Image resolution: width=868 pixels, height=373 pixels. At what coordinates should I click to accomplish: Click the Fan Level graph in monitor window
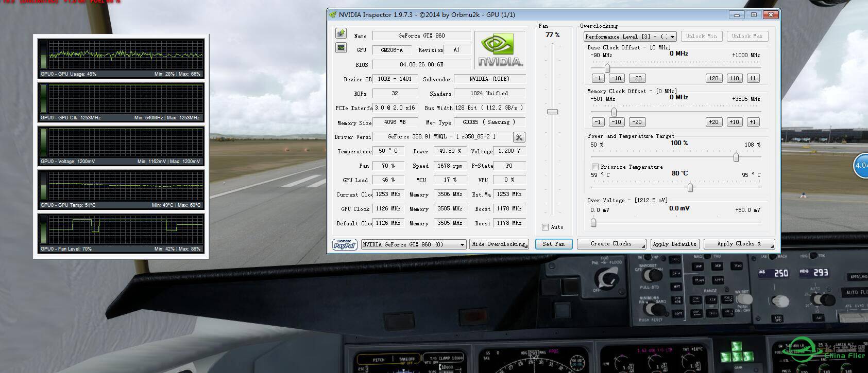click(121, 233)
